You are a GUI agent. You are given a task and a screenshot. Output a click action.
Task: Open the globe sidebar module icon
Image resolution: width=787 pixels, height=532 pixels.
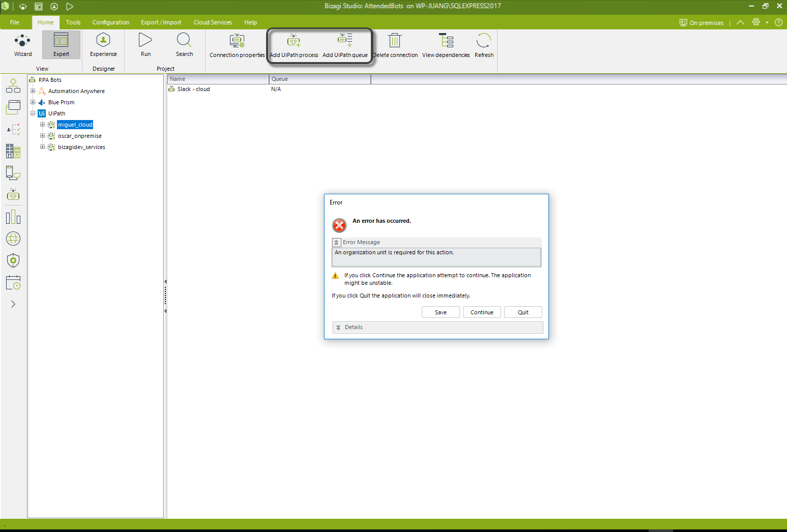[13, 239]
